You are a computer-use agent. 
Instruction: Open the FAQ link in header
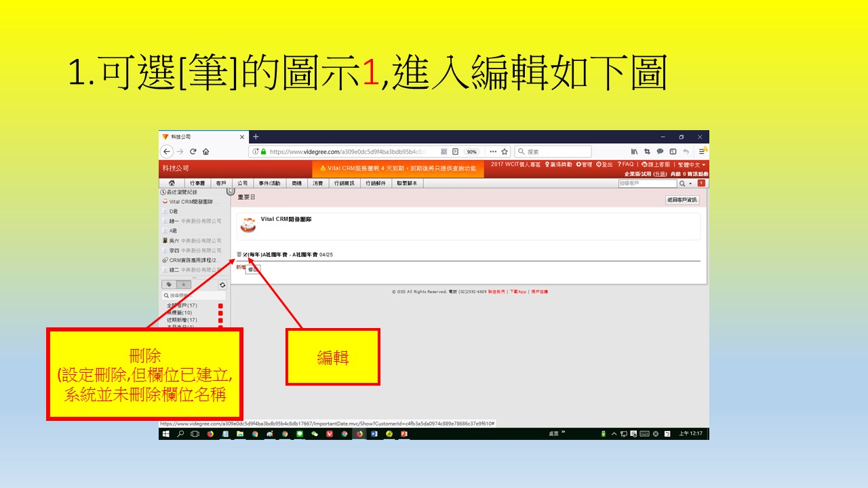tap(625, 165)
